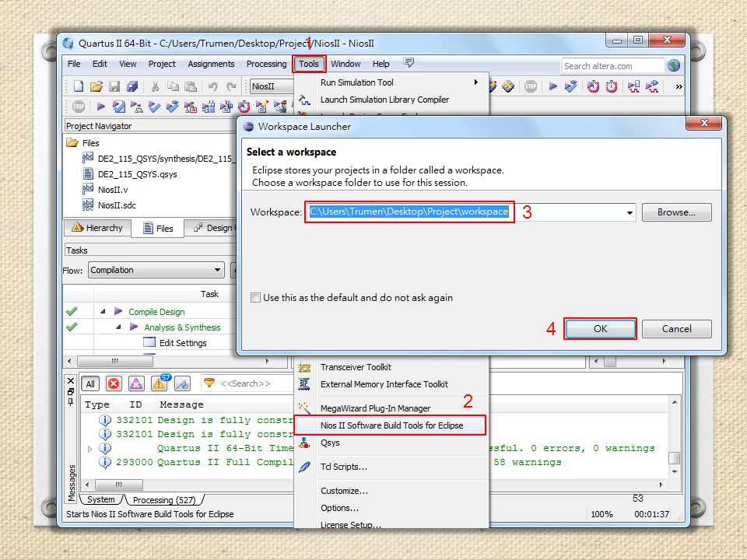This screenshot has height=560, width=747.
Task: Click the Save icon in toolbar
Action: [x=114, y=86]
